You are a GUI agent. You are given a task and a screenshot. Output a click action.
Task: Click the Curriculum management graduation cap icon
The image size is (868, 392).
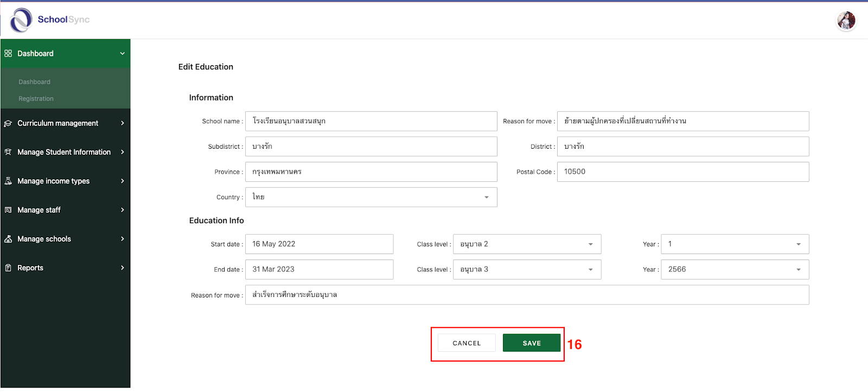click(x=8, y=123)
